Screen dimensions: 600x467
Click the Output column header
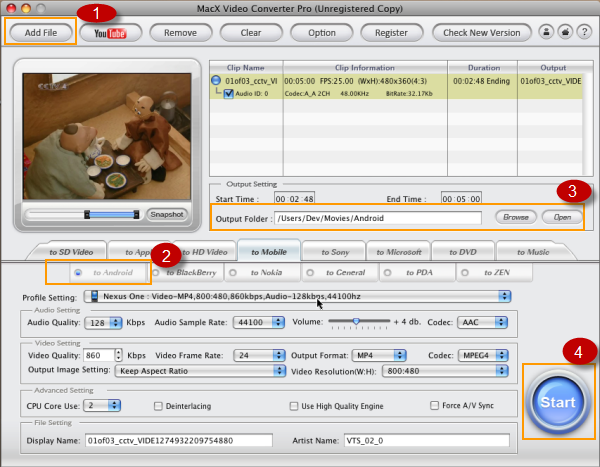[x=553, y=67]
